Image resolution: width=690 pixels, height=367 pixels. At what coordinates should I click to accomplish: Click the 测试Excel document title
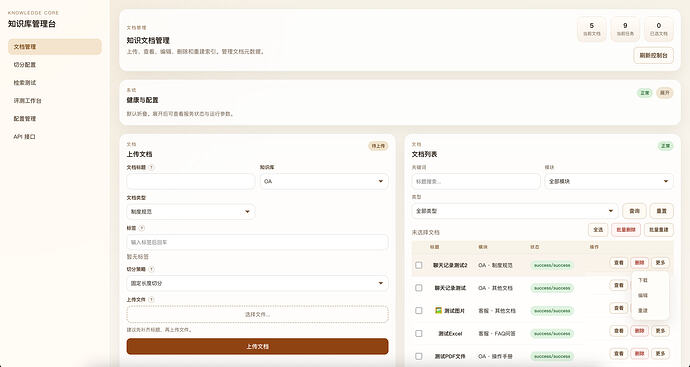[450, 334]
